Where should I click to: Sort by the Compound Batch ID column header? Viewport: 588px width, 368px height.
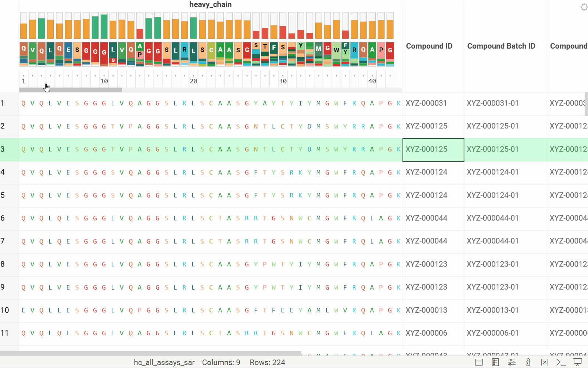pyautogui.click(x=501, y=46)
